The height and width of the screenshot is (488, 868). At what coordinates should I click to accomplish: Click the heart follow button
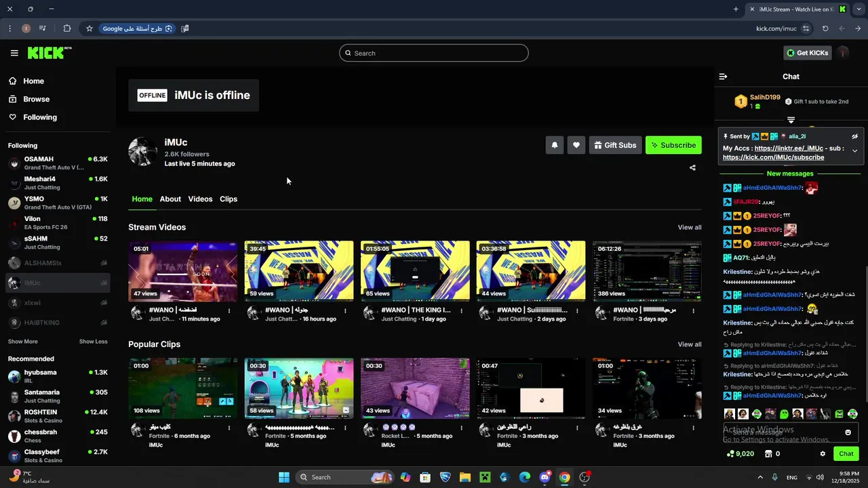point(576,145)
